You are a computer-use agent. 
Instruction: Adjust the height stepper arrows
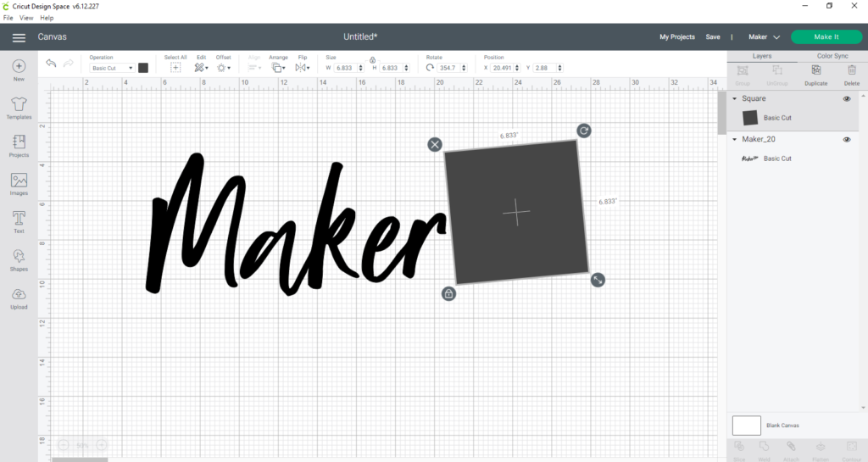pos(406,68)
